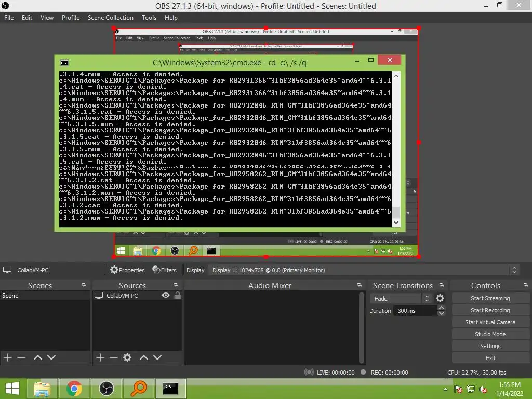Add a new scene
Image resolution: width=532 pixels, height=399 pixels.
[8, 357]
